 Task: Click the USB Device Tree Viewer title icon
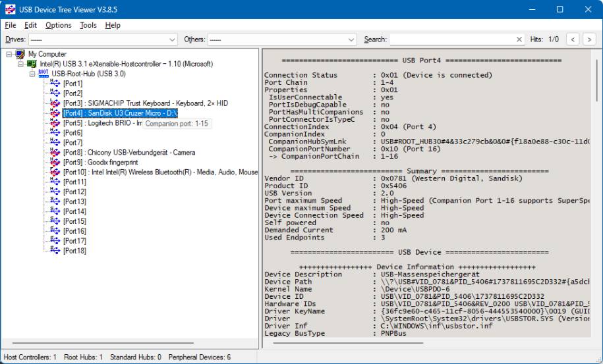[x=10, y=9]
